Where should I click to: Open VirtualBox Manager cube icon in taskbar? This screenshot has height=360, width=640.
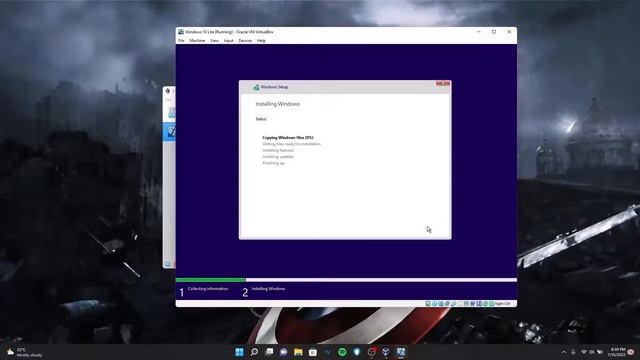point(386,352)
